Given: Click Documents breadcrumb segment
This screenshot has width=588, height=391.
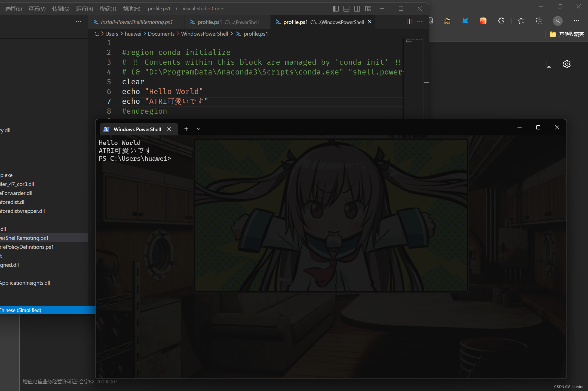Looking at the screenshot, I should [x=161, y=34].
